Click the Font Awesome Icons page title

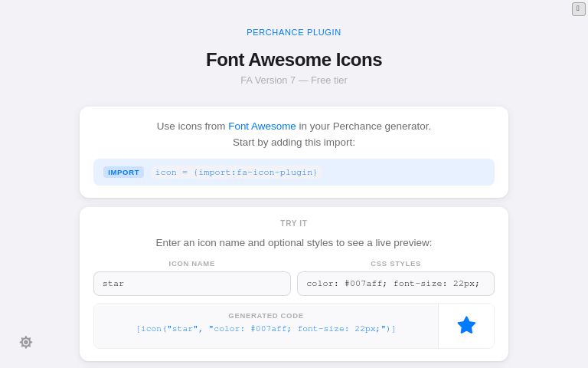pyautogui.click(x=294, y=60)
